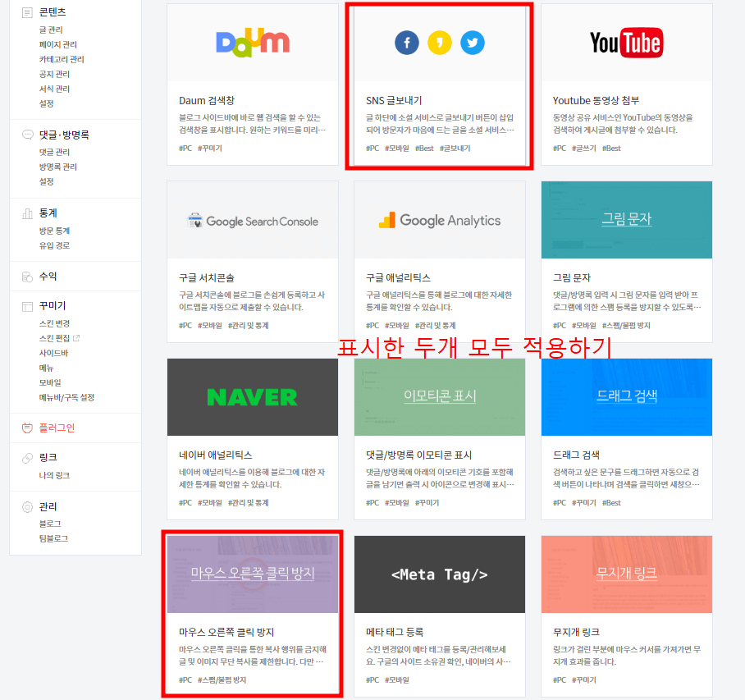Open 블로그 under 관리

pyautogui.click(x=50, y=524)
